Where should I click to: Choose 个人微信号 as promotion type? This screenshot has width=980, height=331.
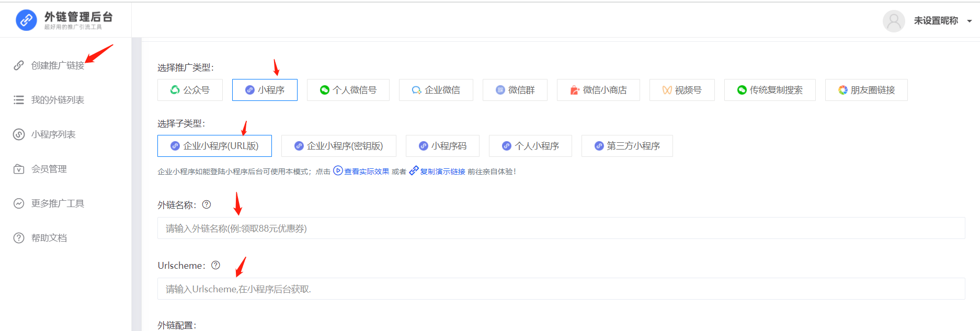pos(348,90)
